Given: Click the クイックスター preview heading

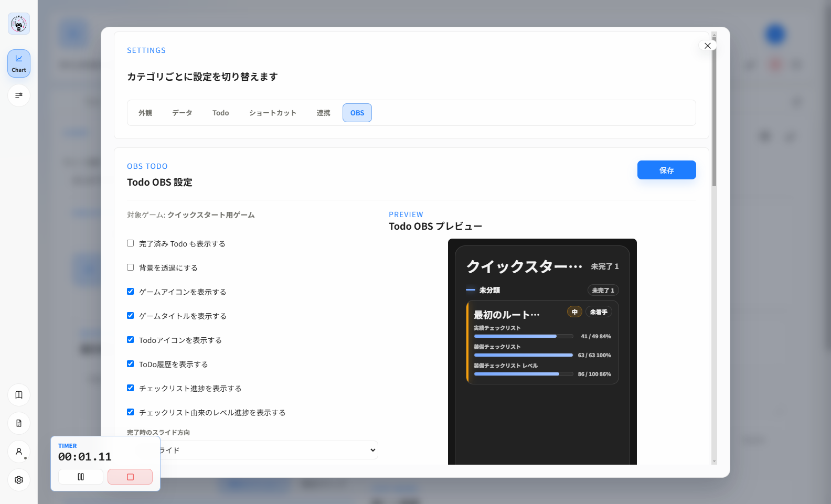Looking at the screenshot, I should click(524, 266).
